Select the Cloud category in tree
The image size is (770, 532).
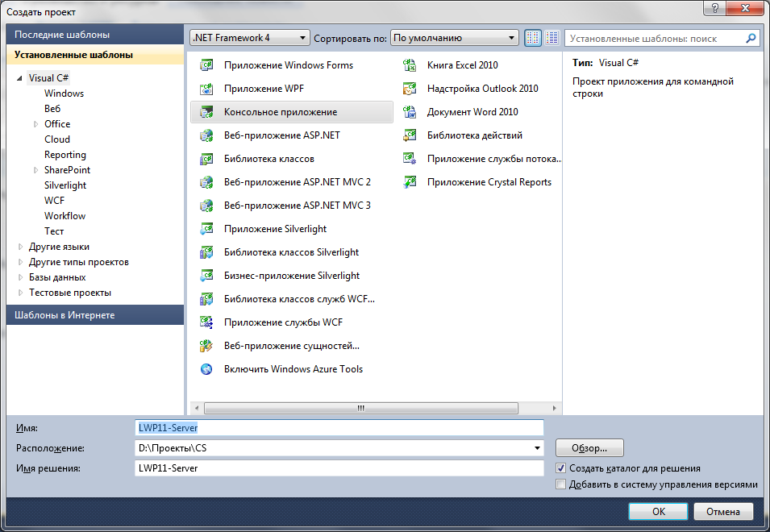pos(57,139)
